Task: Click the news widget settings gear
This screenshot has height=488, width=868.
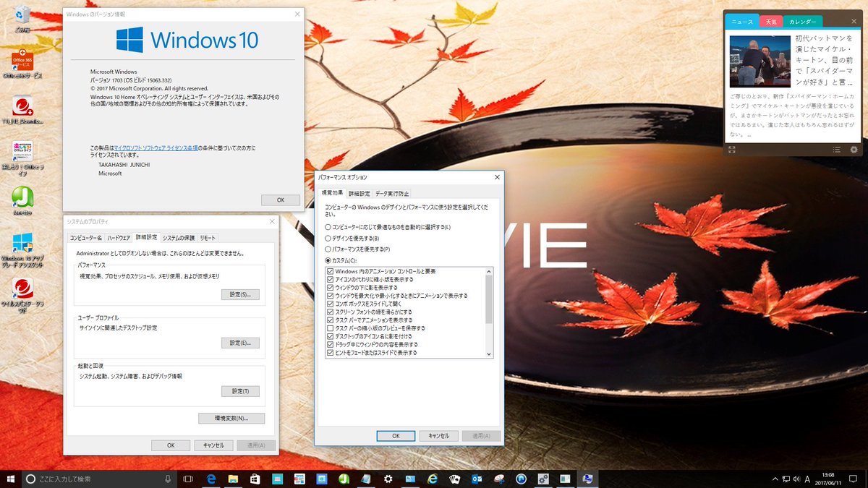Action: [x=854, y=150]
